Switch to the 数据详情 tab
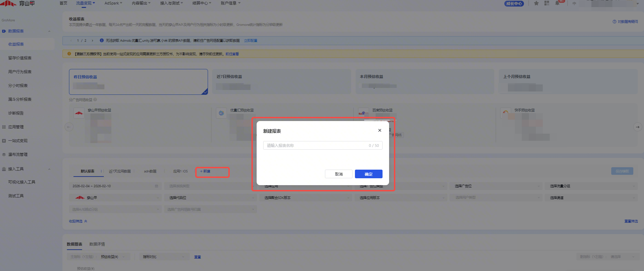644x271 pixels. [97, 244]
